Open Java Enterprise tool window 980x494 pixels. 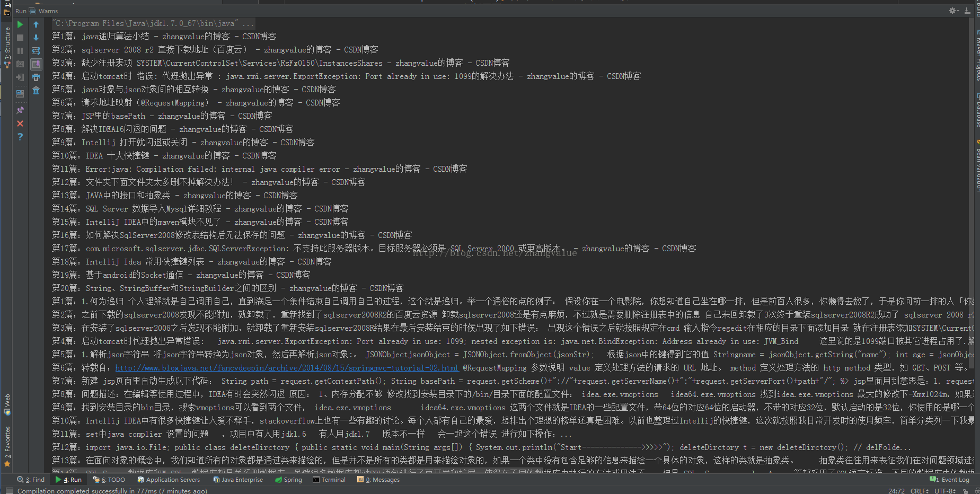click(x=238, y=480)
